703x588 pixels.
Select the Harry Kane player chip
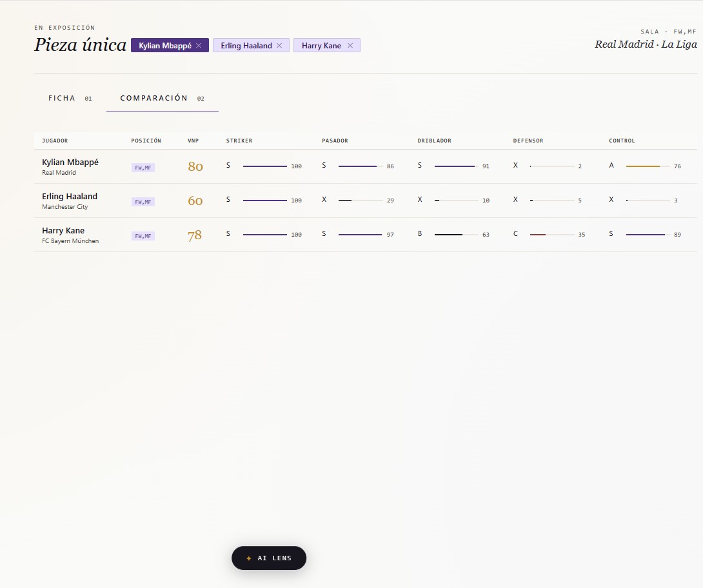(x=321, y=45)
